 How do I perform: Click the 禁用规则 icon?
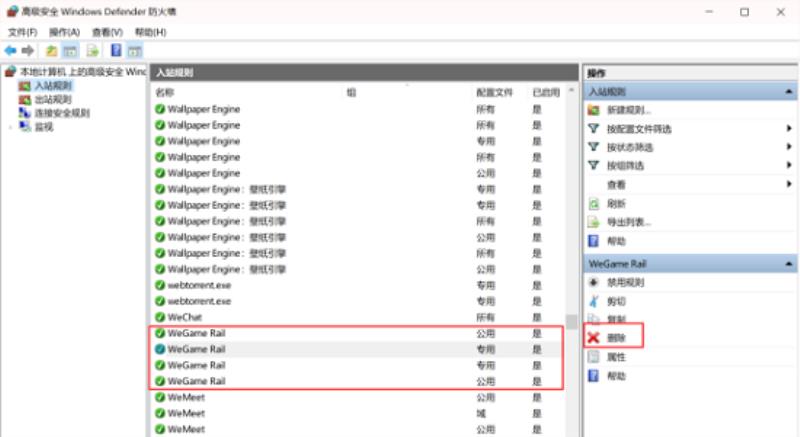593,282
